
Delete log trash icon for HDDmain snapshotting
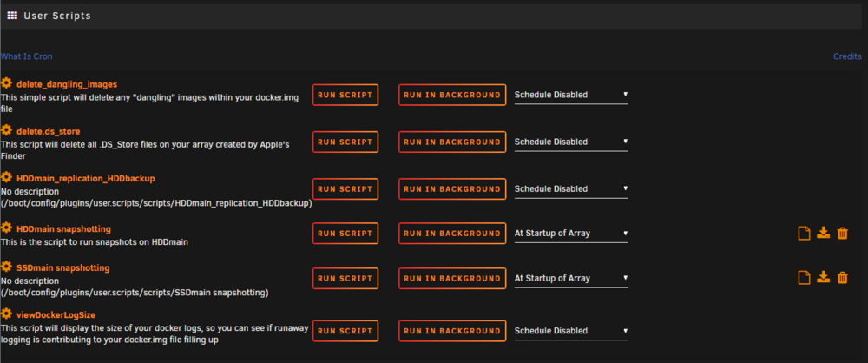pyautogui.click(x=843, y=234)
